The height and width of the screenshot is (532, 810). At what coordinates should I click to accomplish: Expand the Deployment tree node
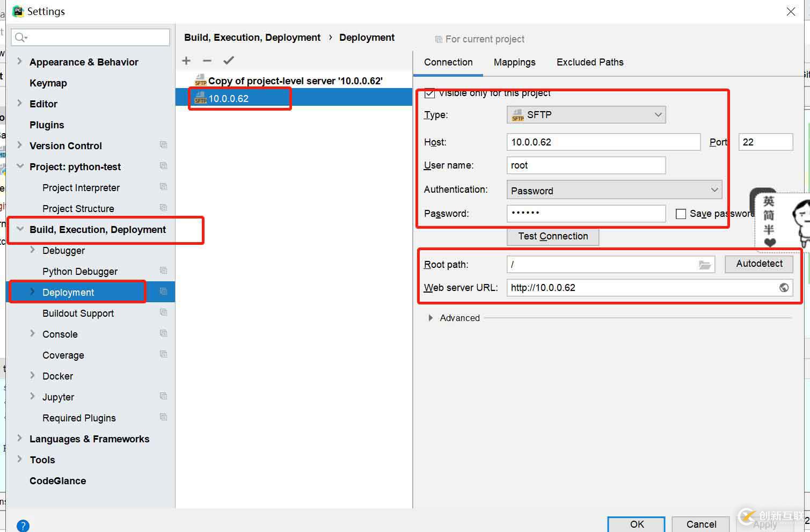point(33,291)
